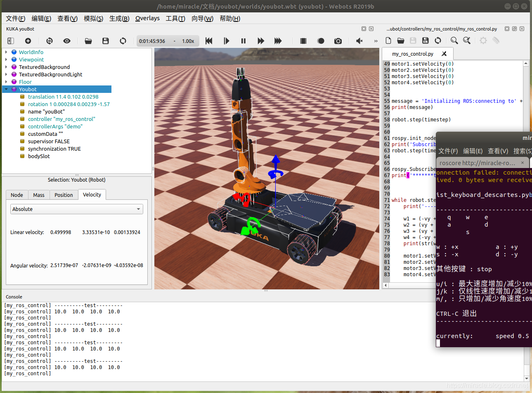The image size is (532, 393).
Task: Reset simulation with rewind-to-start button
Action: (209, 41)
